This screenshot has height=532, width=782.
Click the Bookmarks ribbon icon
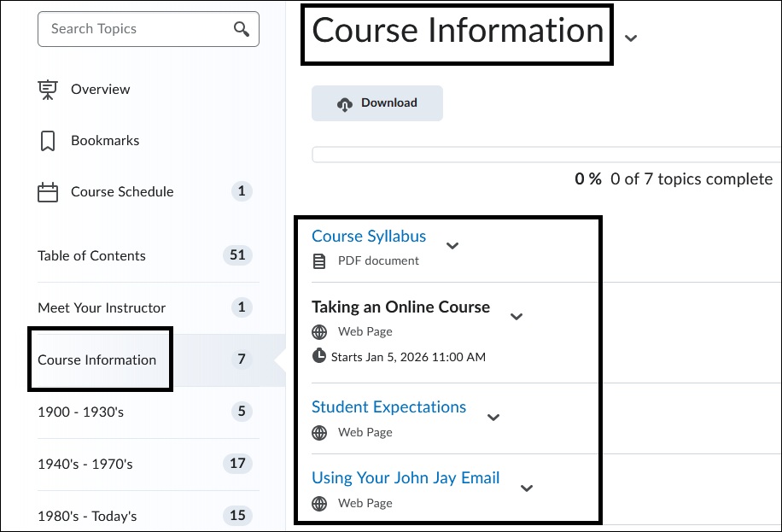48,140
